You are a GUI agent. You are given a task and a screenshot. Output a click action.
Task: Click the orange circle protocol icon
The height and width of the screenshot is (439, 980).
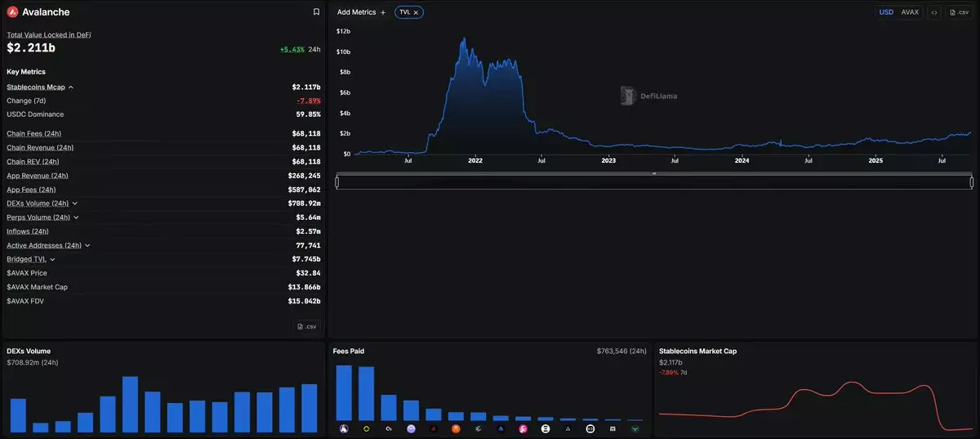[456, 428]
